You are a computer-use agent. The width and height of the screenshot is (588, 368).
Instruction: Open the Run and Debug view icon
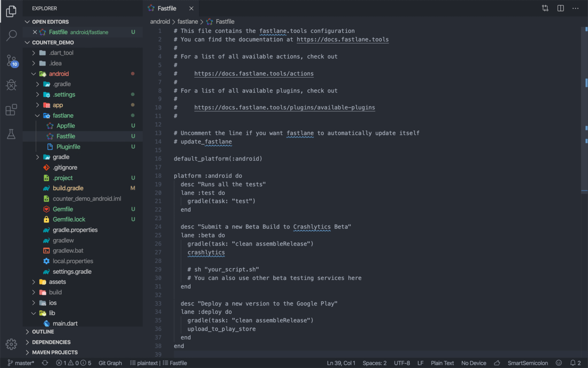pyautogui.click(x=11, y=85)
